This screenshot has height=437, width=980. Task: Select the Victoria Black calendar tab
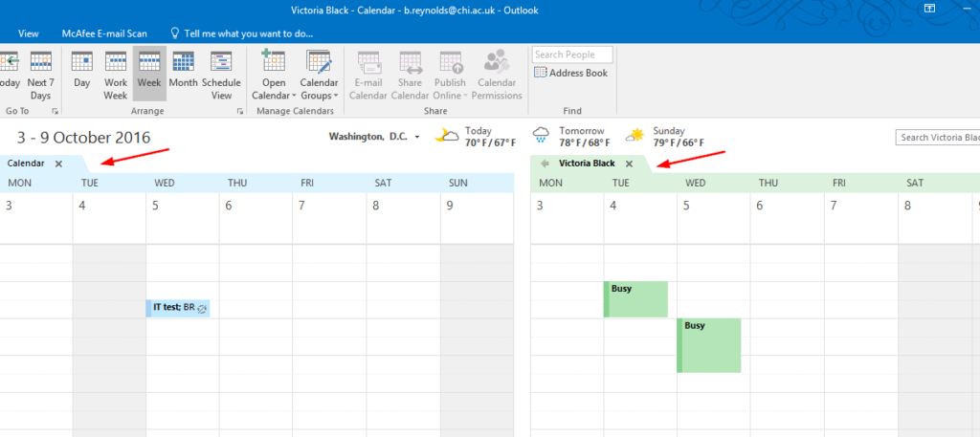tap(587, 164)
